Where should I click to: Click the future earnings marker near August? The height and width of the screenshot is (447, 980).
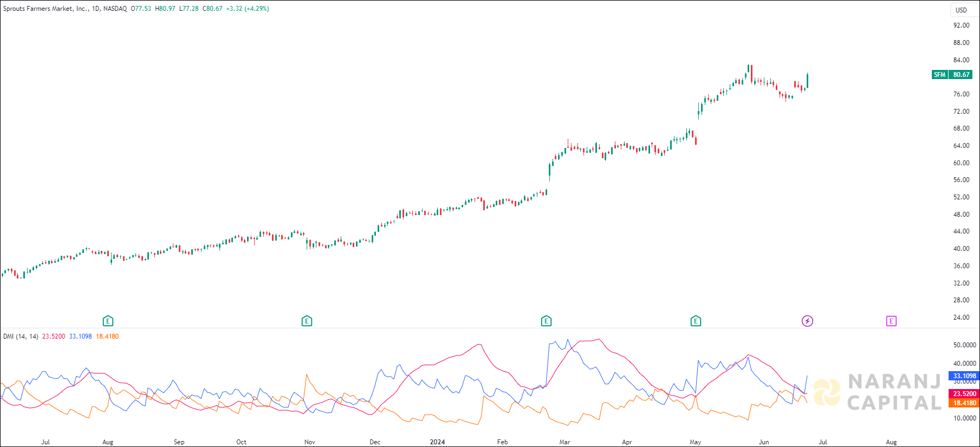pos(891,321)
